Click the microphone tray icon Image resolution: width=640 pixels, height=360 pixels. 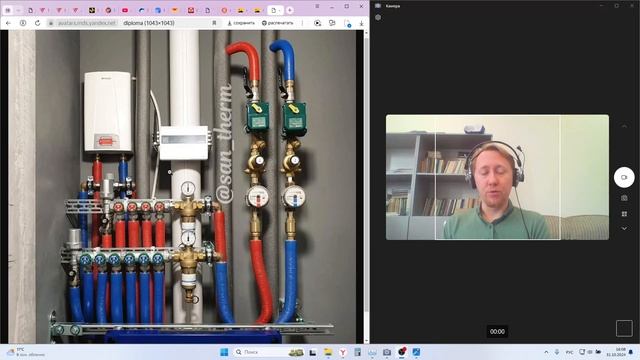(557, 352)
